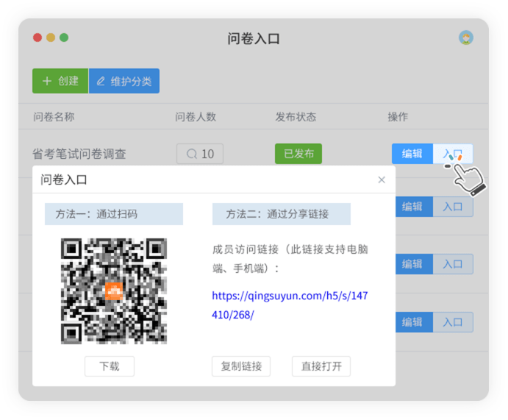The width and height of the screenshot is (508, 420).
Task: Click the red window close dot
Action: pyautogui.click(x=37, y=38)
